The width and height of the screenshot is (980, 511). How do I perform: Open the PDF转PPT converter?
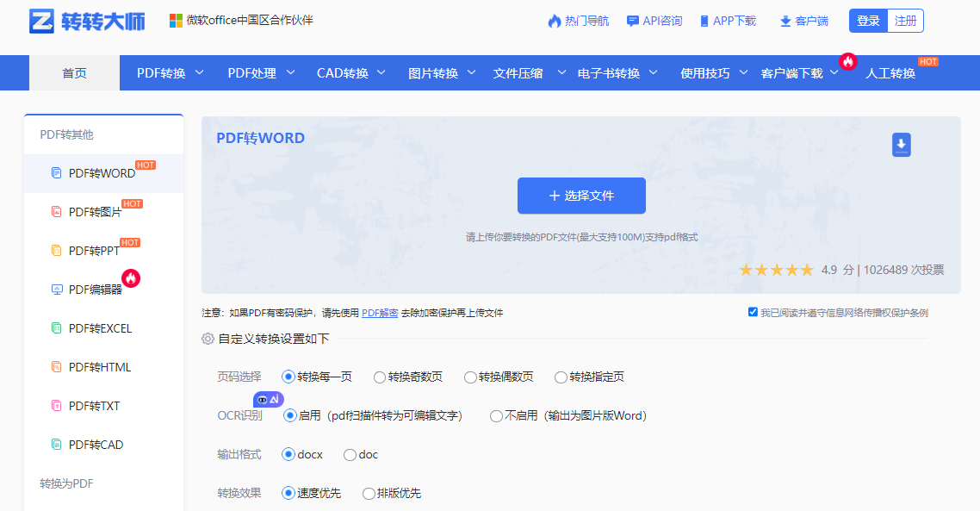tap(91, 251)
